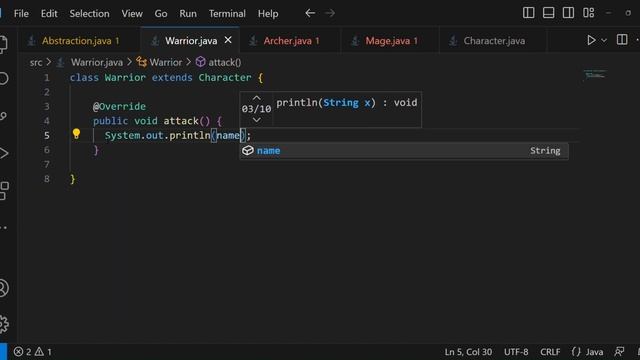The height and width of the screenshot is (360, 640).
Task: Click the Character class name on line 1
Action: coord(225,78)
